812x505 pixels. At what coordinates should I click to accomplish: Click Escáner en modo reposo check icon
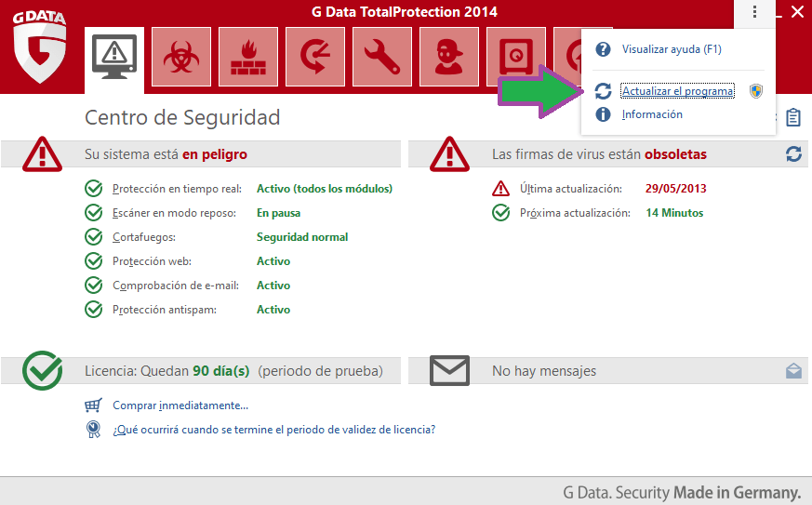[x=94, y=213]
